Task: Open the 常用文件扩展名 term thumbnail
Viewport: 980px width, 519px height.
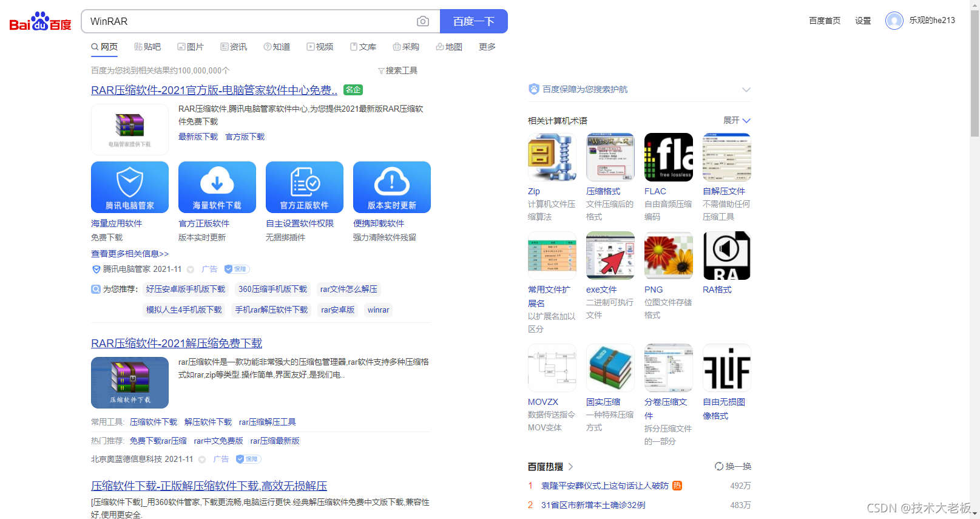Action: click(x=552, y=256)
